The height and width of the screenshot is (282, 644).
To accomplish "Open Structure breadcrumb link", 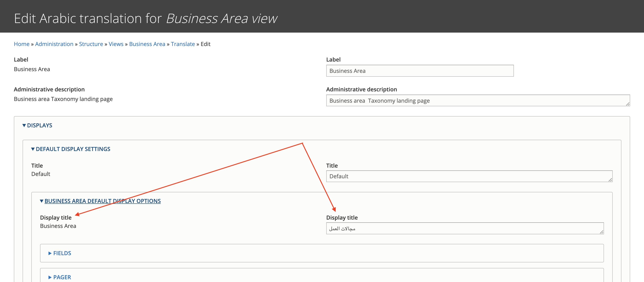I will (x=91, y=44).
